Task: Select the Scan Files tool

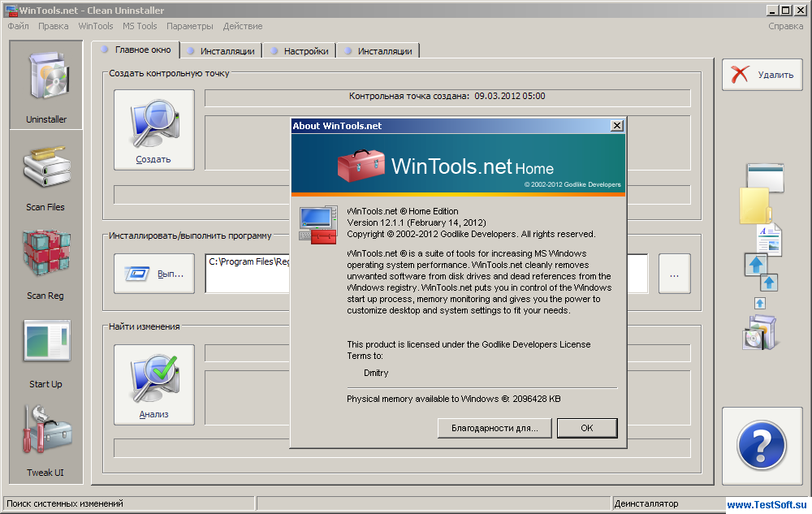Action: [x=46, y=177]
